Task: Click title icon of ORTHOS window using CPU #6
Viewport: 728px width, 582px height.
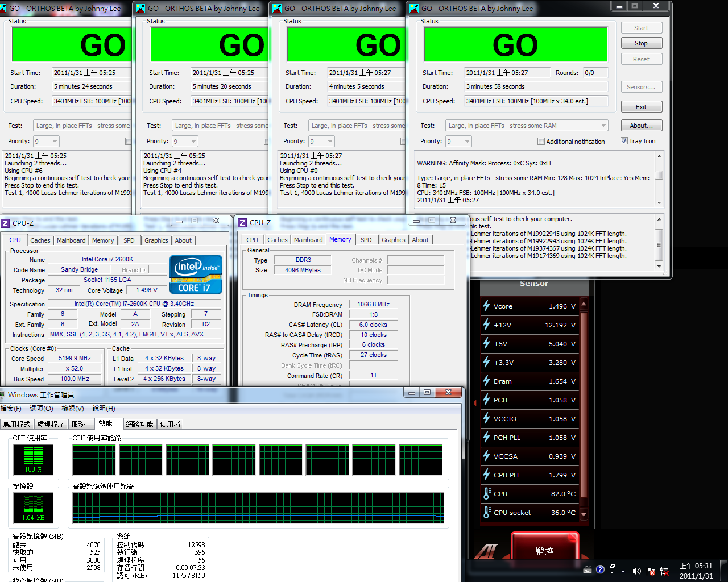Action: [4, 8]
